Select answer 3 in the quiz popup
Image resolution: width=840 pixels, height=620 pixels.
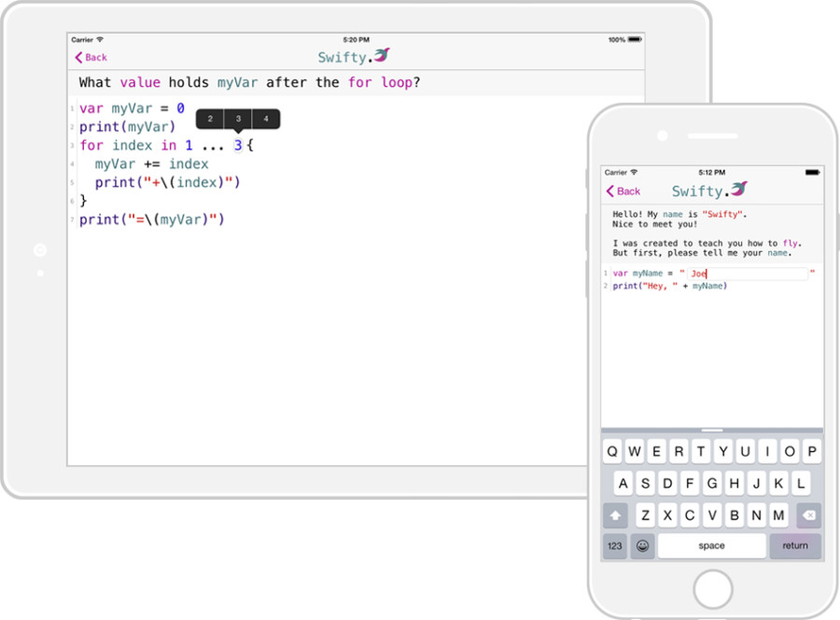(236, 119)
